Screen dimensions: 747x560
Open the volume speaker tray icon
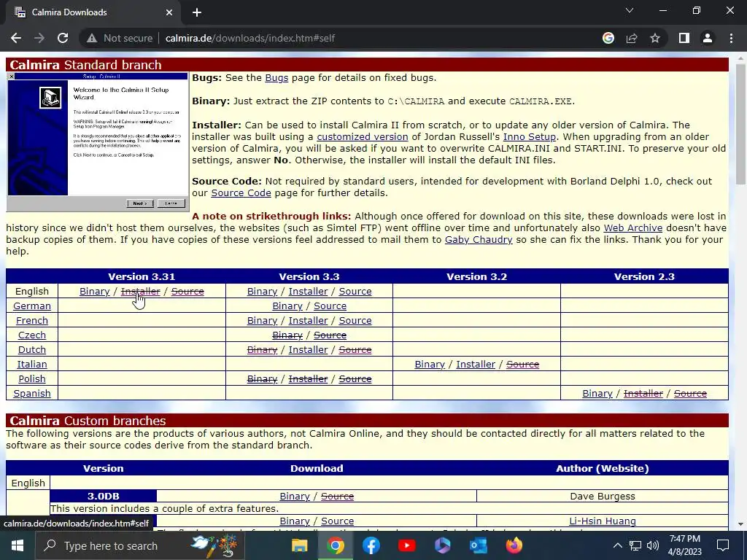[x=653, y=545]
